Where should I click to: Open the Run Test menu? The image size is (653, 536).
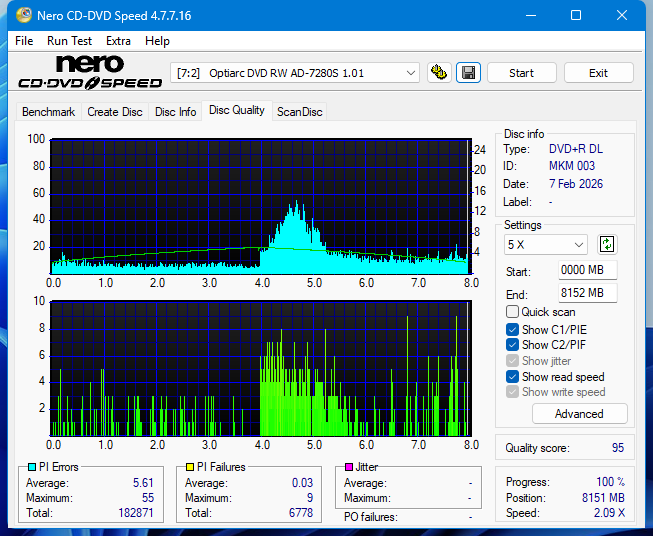coord(69,41)
